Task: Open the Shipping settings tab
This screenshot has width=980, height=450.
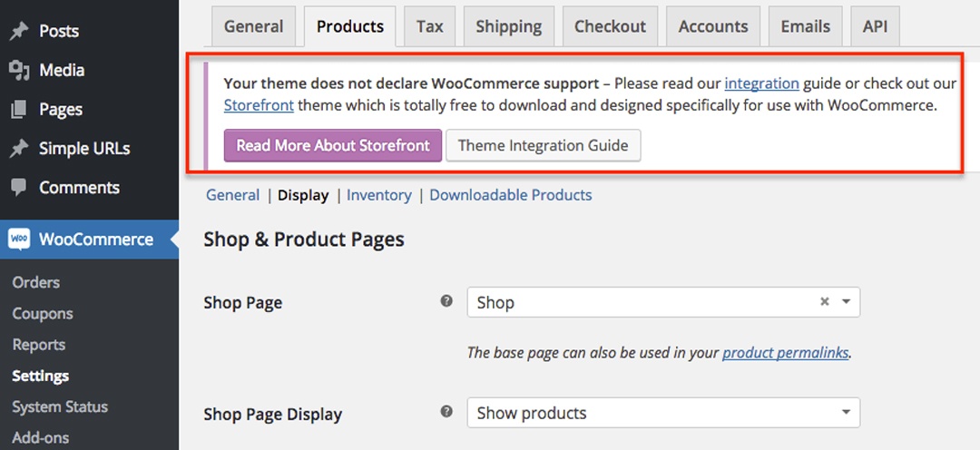Action: 509,27
